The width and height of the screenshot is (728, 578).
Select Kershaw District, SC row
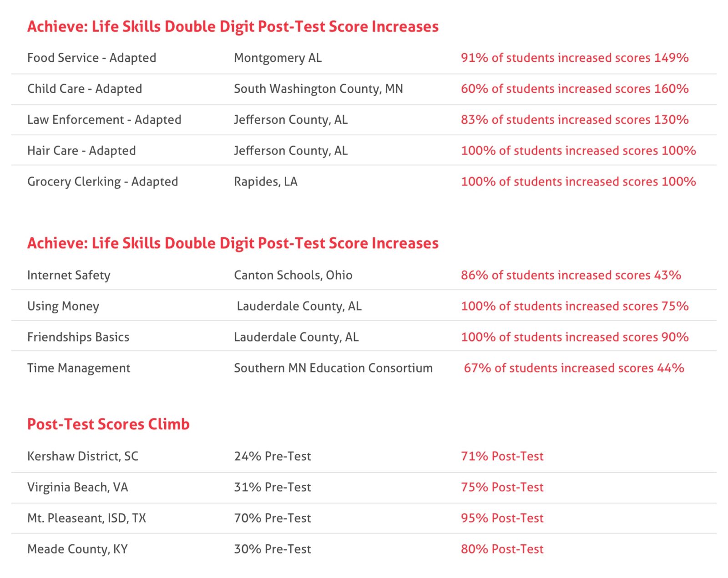[x=364, y=456]
